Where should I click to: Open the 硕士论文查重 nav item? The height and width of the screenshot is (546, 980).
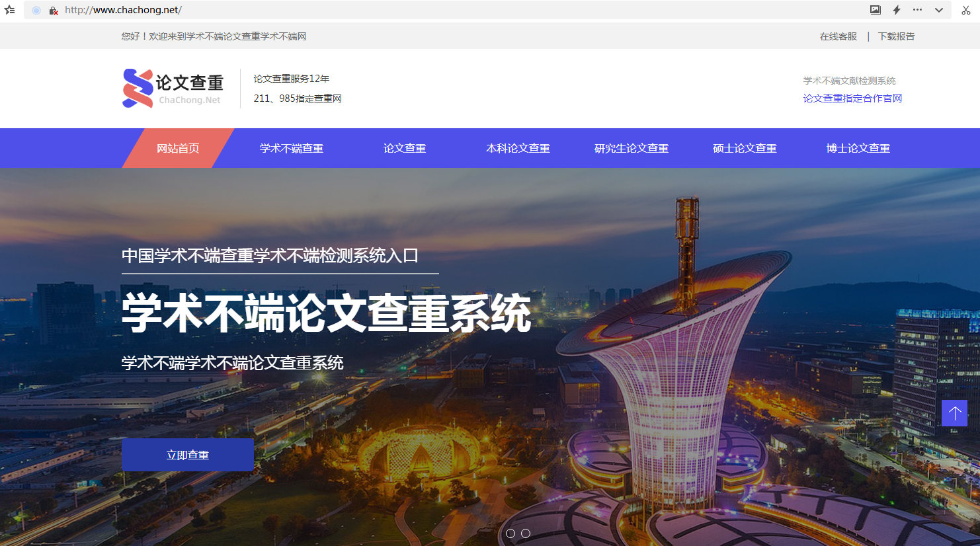745,148
